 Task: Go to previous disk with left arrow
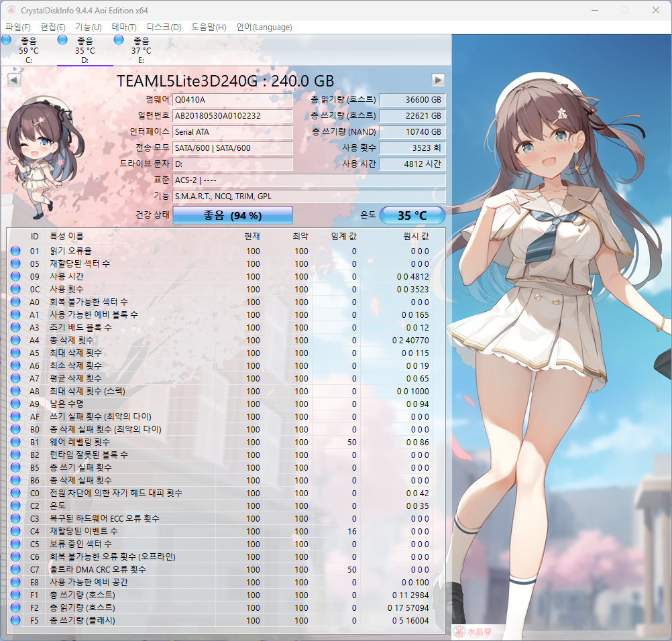click(15, 80)
